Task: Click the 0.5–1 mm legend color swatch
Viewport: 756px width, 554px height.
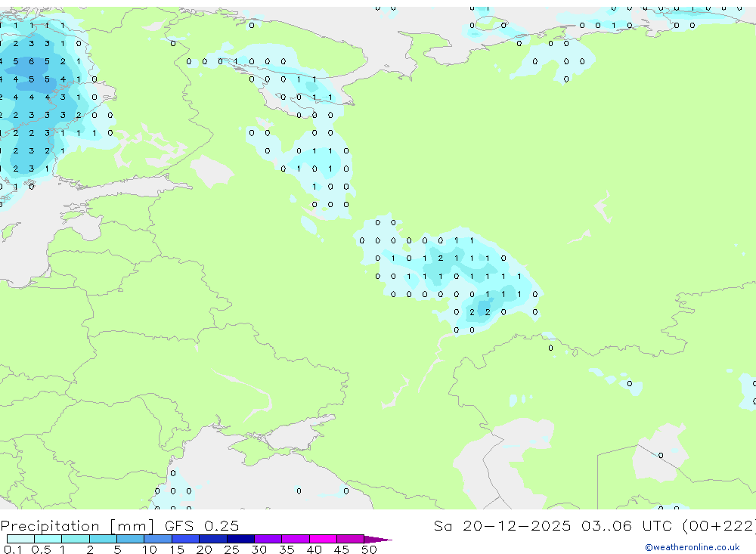Action: point(48,539)
